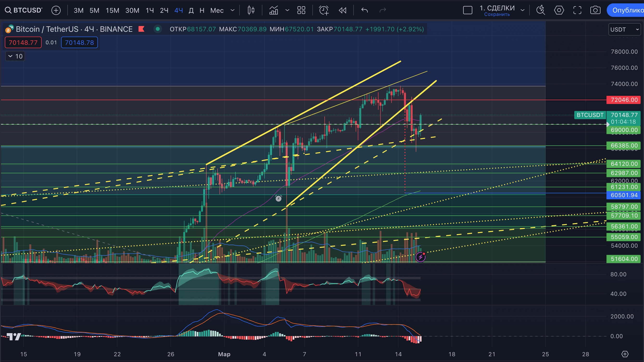Start bar replay with the rewind icon
The image size is (644, 362).
342,10
